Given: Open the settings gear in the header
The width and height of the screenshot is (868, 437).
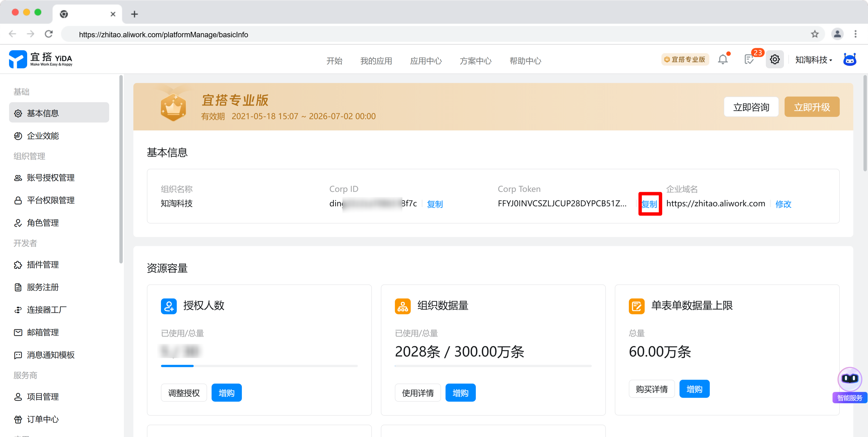Looking at the screenshot, I should pyautogui.click(x=775, y=60).
